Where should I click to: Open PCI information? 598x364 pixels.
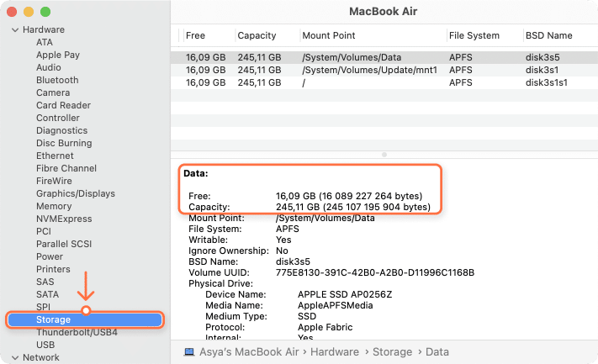coord(44,231)
